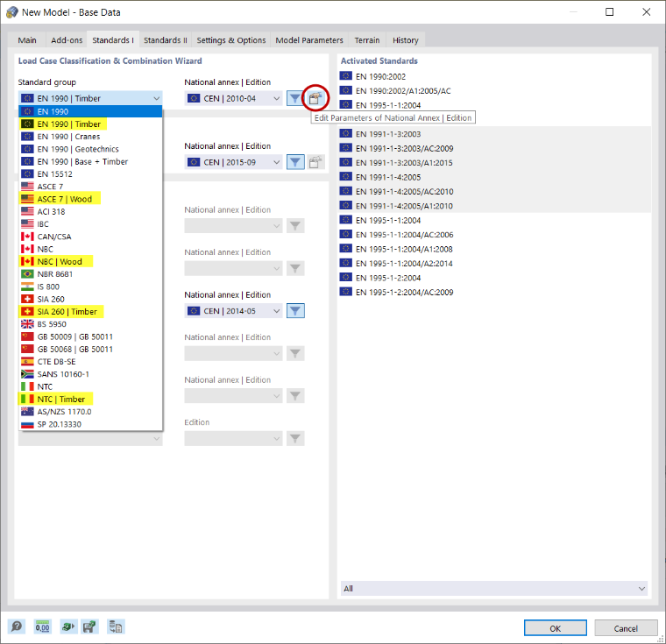Choose NBR 8681 from the list
The width and height of the screenshot is (666, 644).
click(90, 274)
